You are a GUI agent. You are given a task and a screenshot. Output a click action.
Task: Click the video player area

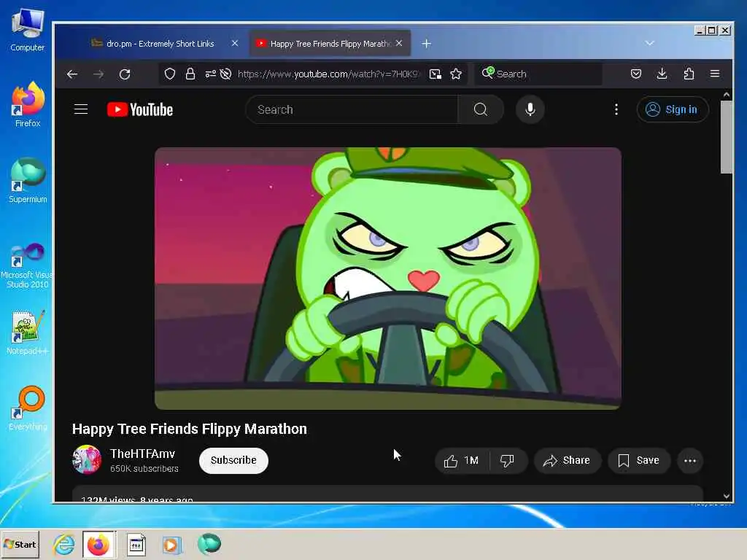pyautogui.click(x=388, y=278)
